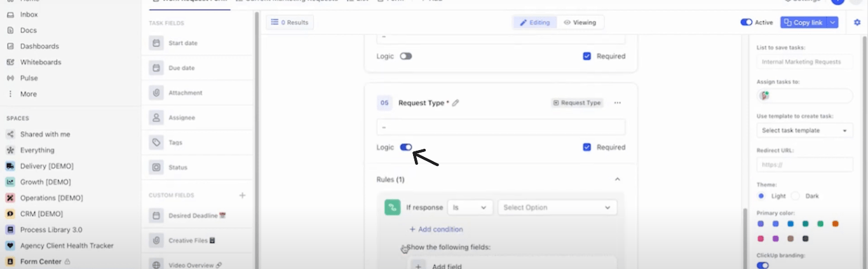The height and width of the screenshot is (269, 868).
Task: Open Docs in the sidebar
Action: 28,30
